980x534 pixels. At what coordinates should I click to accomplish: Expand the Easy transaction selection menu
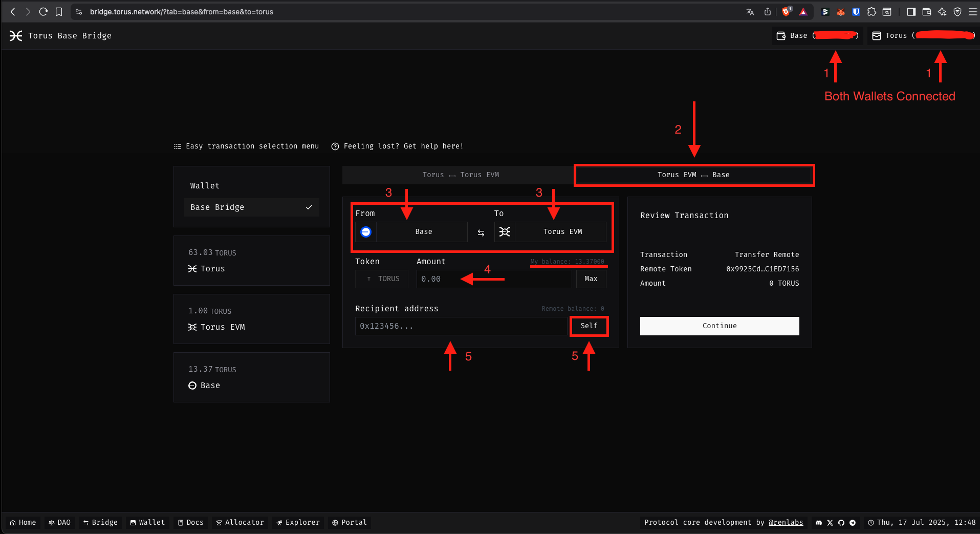246,146
